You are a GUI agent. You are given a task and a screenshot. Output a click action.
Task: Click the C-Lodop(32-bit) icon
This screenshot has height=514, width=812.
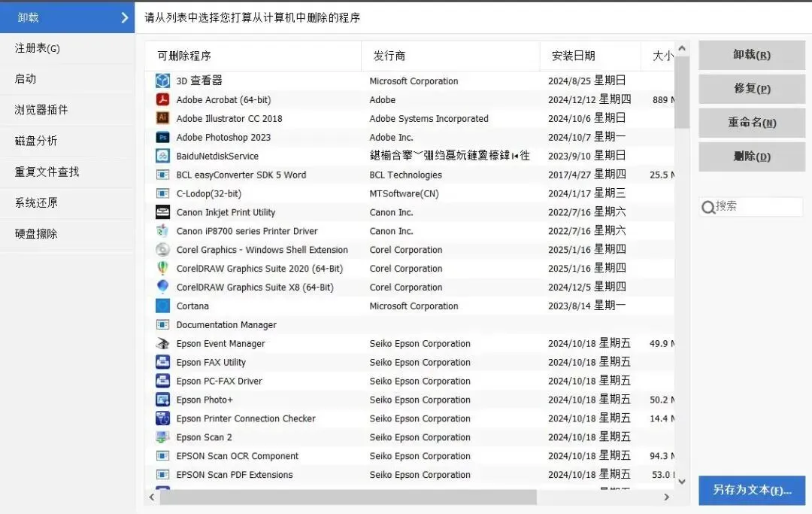(x=162, y=193)
